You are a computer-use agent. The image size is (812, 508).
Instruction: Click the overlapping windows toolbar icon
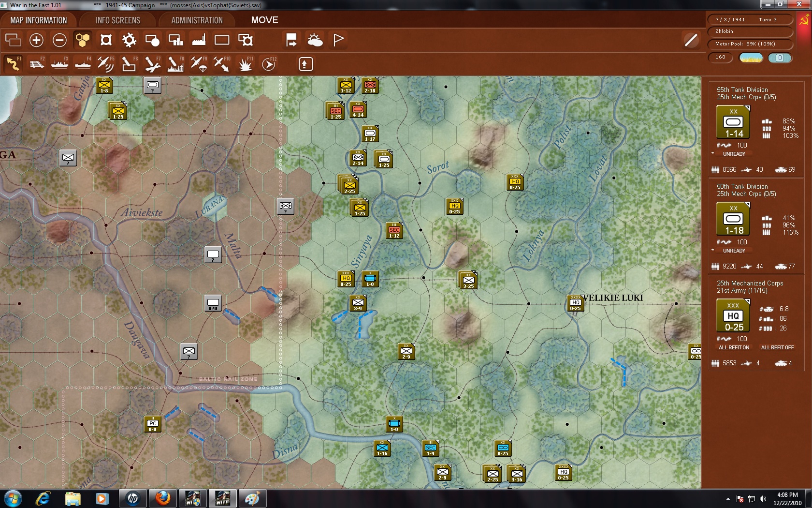pyautogui.click(x=13, y=40)
